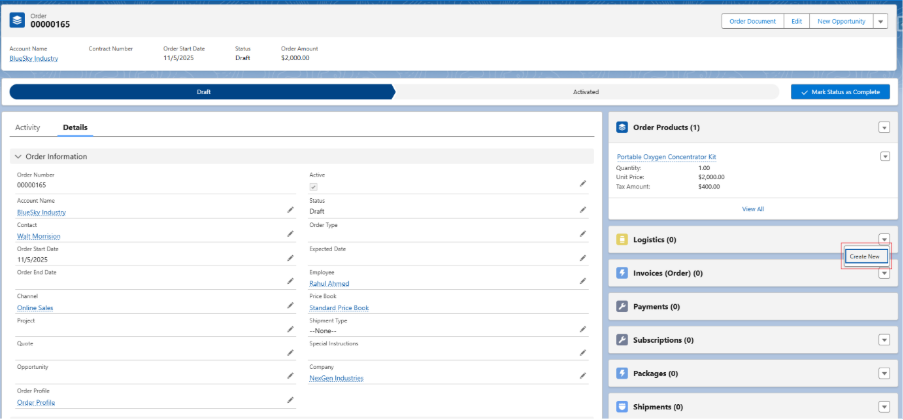Switch to the Activity tab
This screenshot has height=420, width=903.
tap(28, 128)
